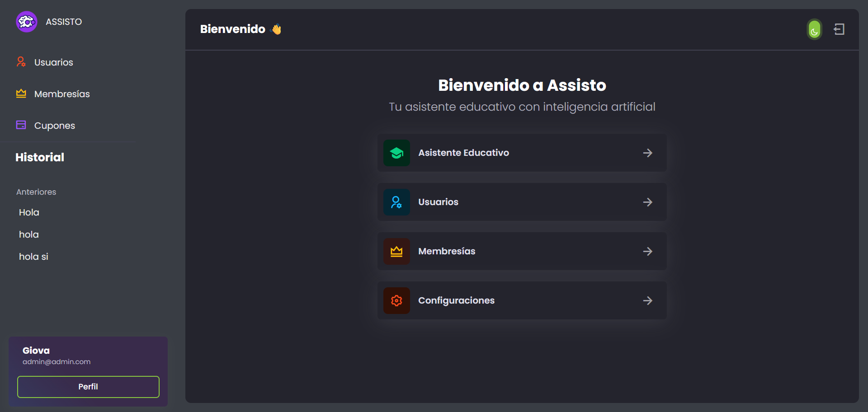
Task: Open the Membresías card link
Action: (522, 251)
